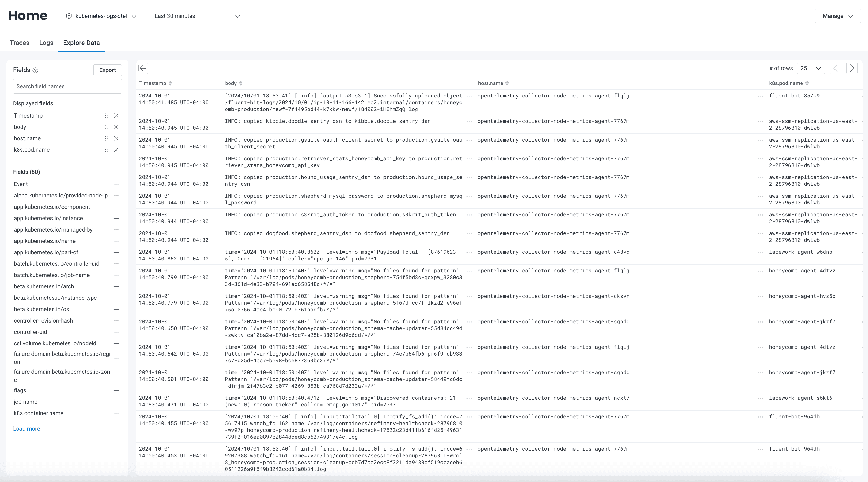Remove k8s.pod.name from displayed fields
This screenshot has width=868, height=482.
pos(116,150)
